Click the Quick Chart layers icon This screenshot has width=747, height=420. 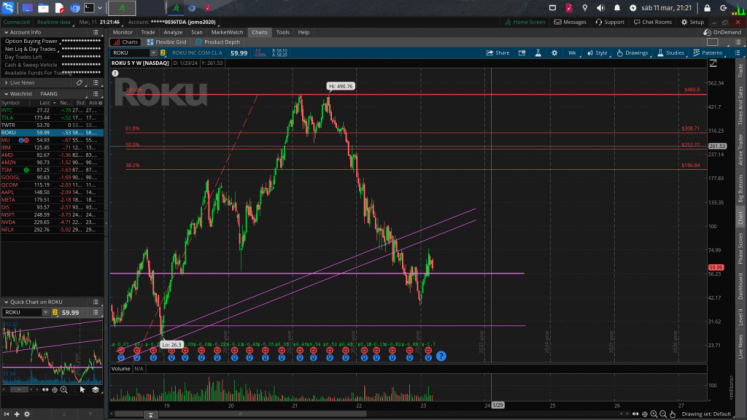(95, 390)
